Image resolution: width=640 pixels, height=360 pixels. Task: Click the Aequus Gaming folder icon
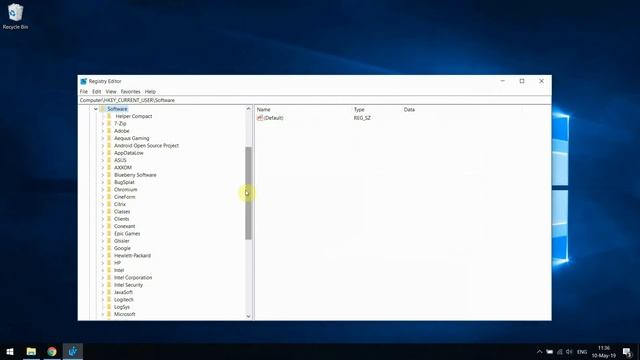tap(109, 138)
